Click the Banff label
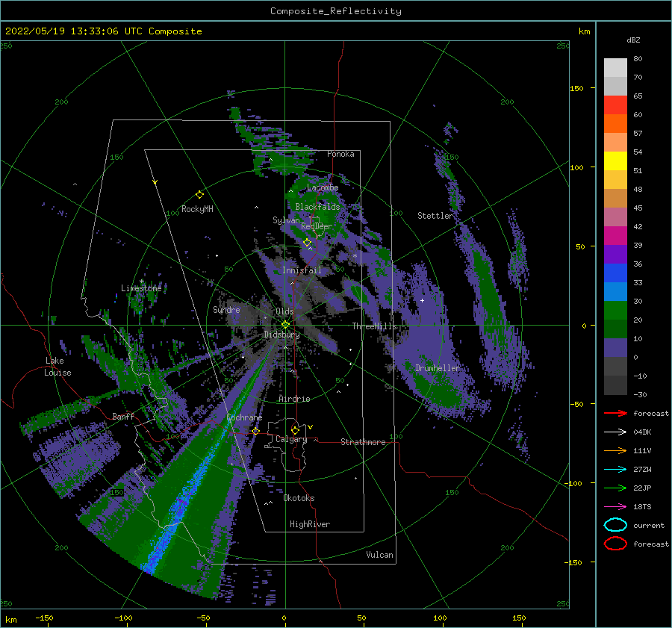Image resolution: width=672 pixels, height=628 pixels. point(123,416)
